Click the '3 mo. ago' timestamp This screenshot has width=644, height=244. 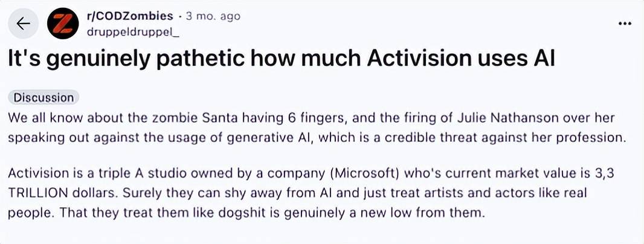[213, 16]
